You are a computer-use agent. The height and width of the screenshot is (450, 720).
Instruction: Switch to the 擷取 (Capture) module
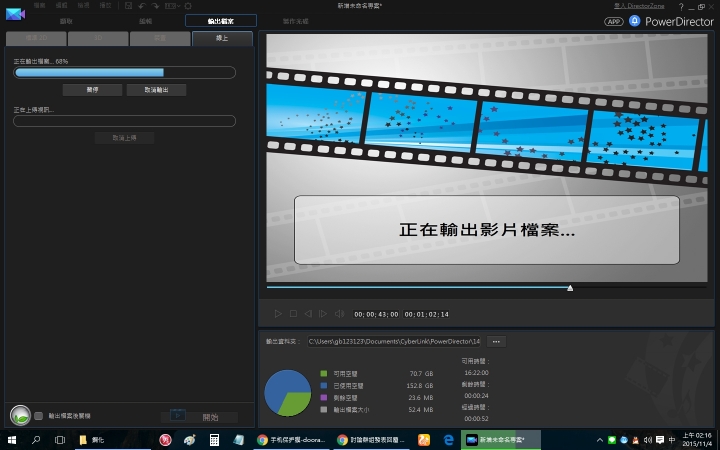[66, 21]
